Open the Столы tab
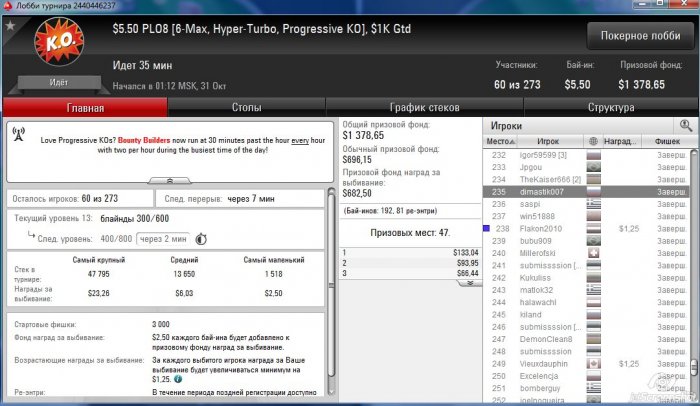Screen dimensions: 700x406 pyautogui.click(x=246, y=108)
